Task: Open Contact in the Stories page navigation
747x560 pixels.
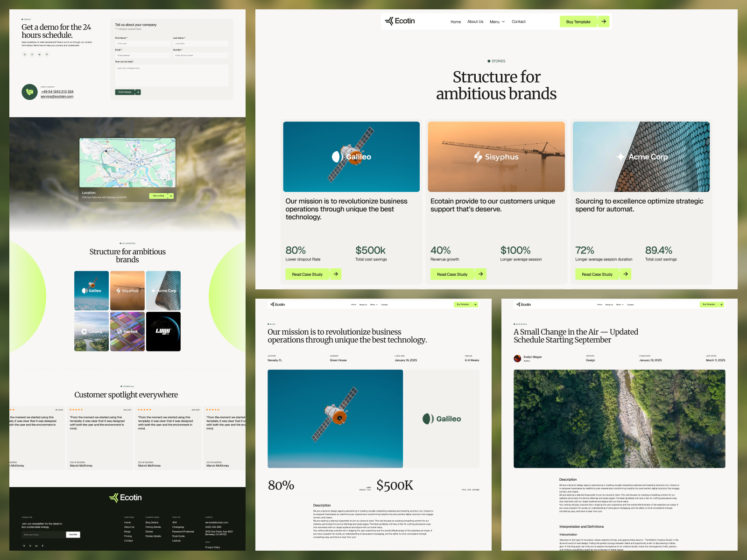Action: pos(519,22)
